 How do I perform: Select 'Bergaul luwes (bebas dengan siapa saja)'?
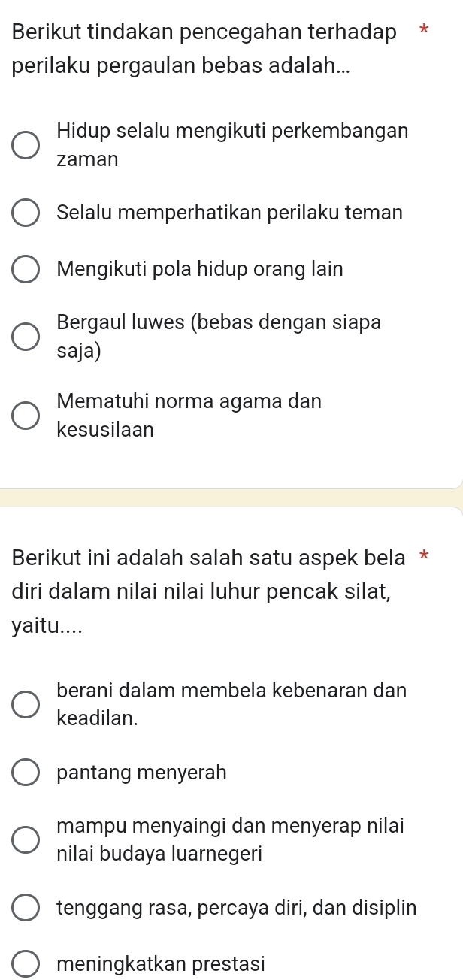point(26,337)
